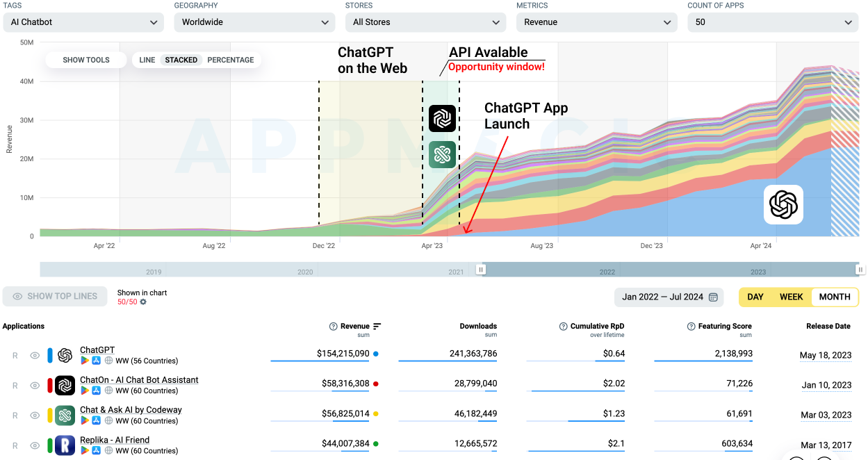Click the SHOW TOP LINES button
This screenshot has width=868, height=460.
tap(55, 297)
